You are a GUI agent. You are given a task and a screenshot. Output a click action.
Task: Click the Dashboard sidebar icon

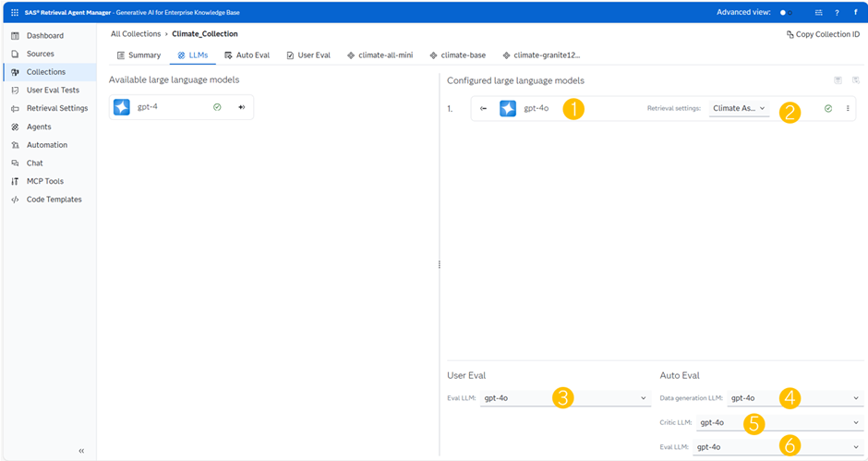coord(15,35)
